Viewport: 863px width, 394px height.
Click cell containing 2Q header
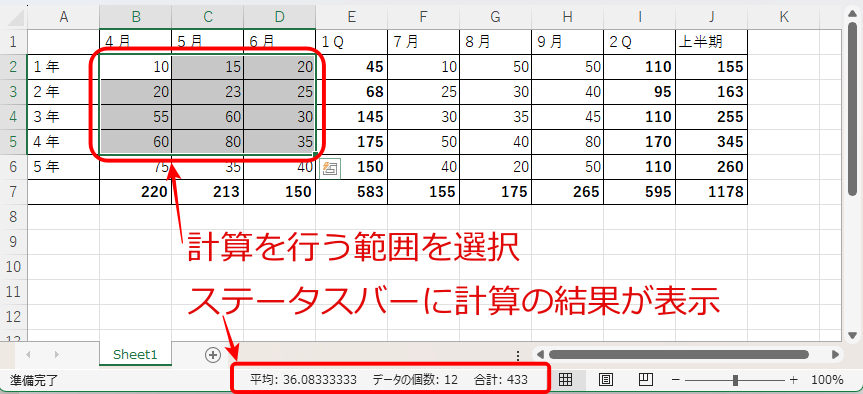coord(640,42)
